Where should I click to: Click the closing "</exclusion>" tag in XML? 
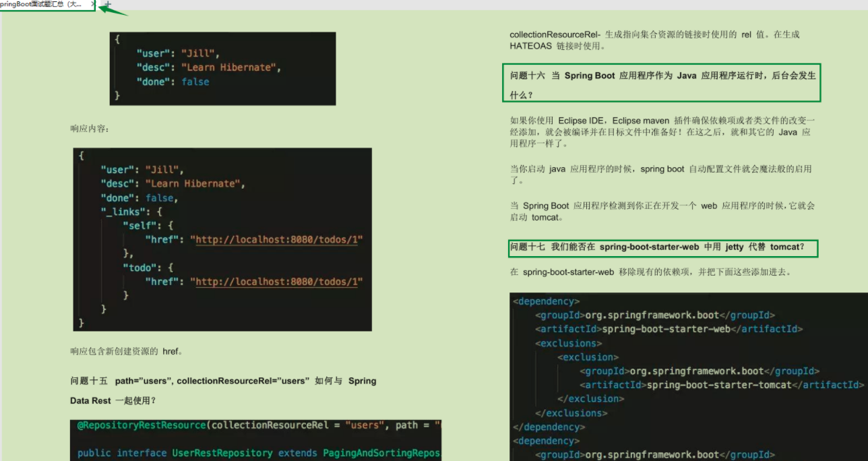[x=591, y=399]
